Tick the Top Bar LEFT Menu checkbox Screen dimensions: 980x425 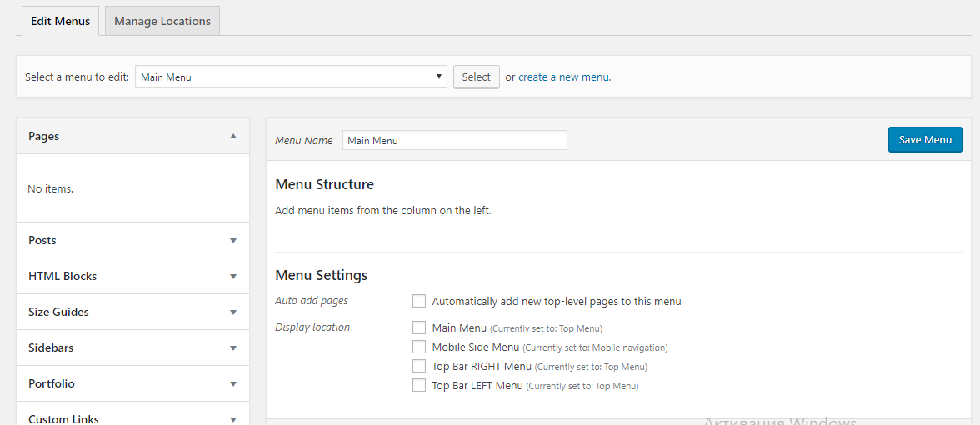(419, 385)
